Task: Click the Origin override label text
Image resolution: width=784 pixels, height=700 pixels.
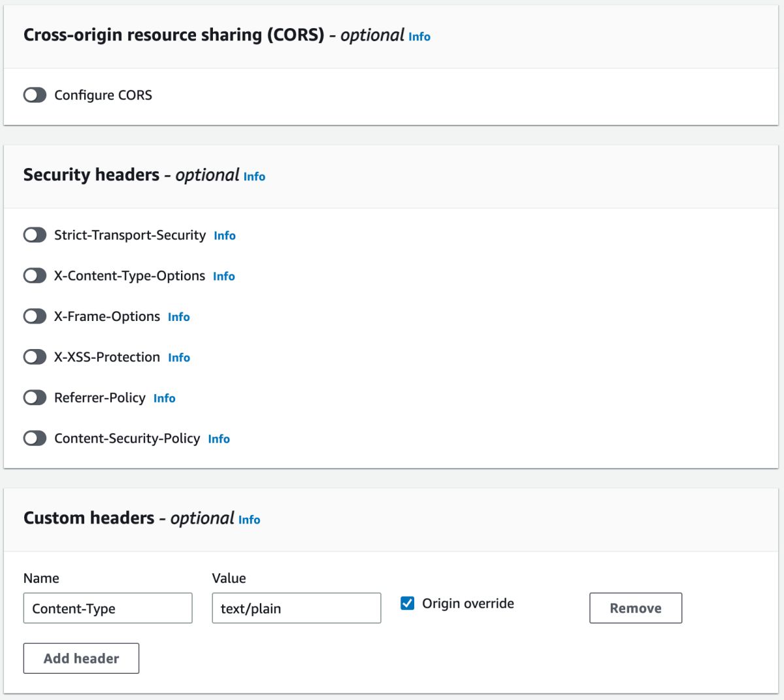Action: [468, 603]
